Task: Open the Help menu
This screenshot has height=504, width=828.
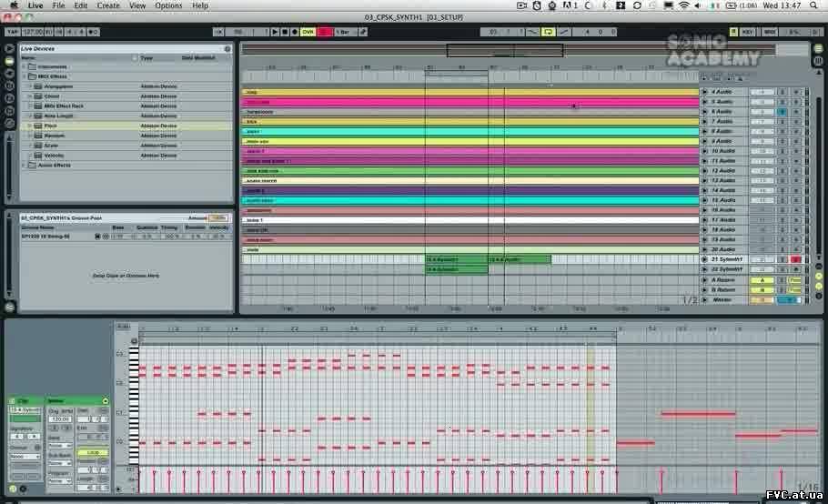Action: point(200,5)
